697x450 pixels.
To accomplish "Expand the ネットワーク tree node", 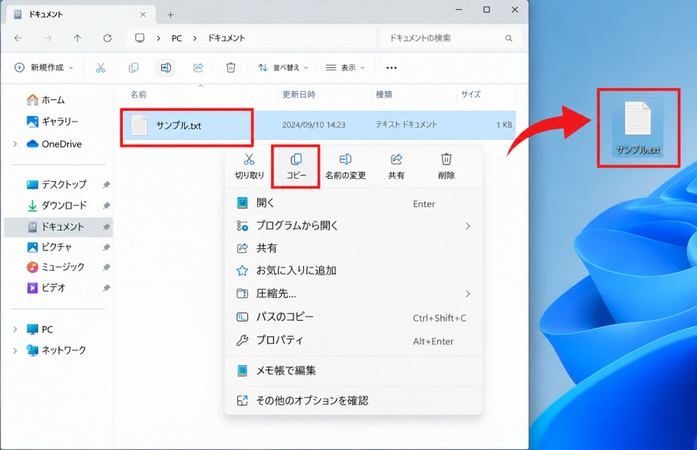I will (x=15, y=350).
